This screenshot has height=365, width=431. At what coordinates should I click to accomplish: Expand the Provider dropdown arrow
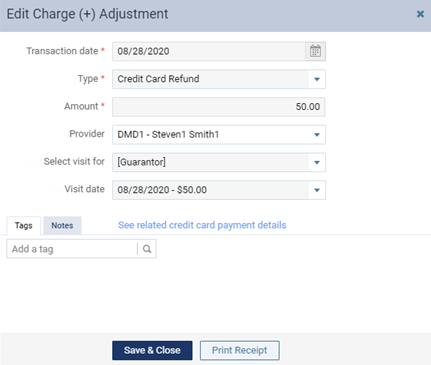[317, 135]
